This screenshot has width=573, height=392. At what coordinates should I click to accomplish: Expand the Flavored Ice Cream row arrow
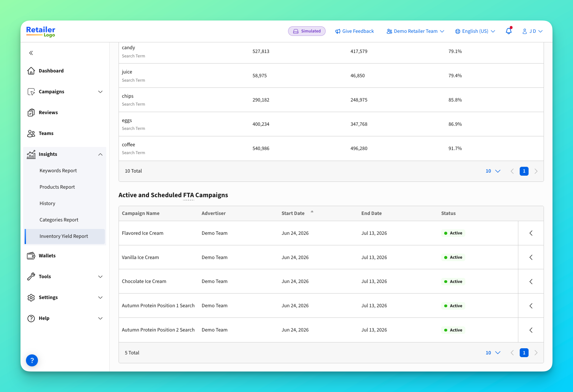[x=531, y=233]
